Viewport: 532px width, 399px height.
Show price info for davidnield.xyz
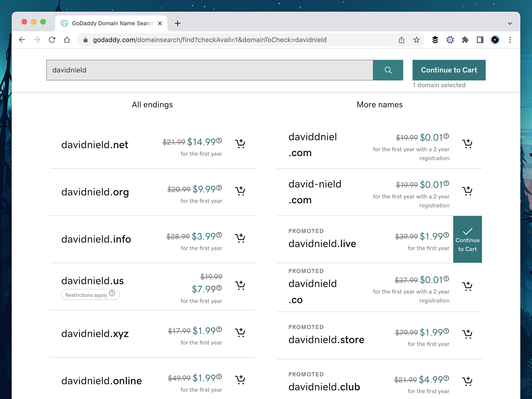(x=219, y=329)
